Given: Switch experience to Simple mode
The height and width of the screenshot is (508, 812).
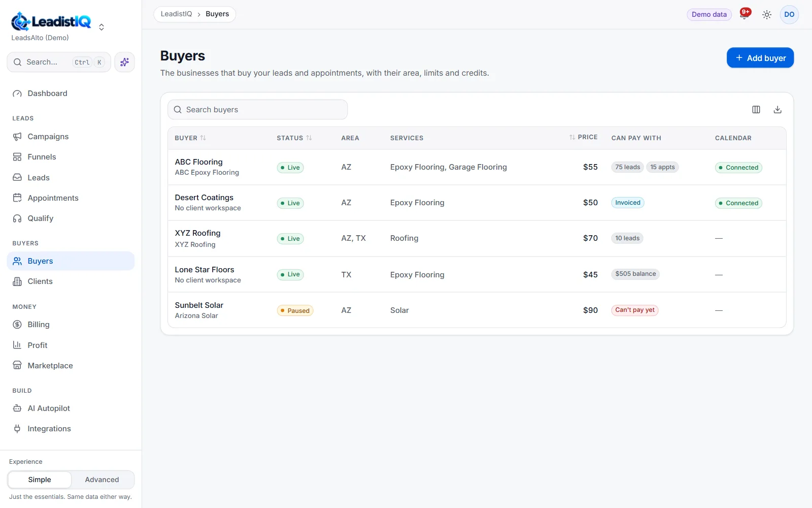Looking at the screenshot, I should tap(40, 480).
